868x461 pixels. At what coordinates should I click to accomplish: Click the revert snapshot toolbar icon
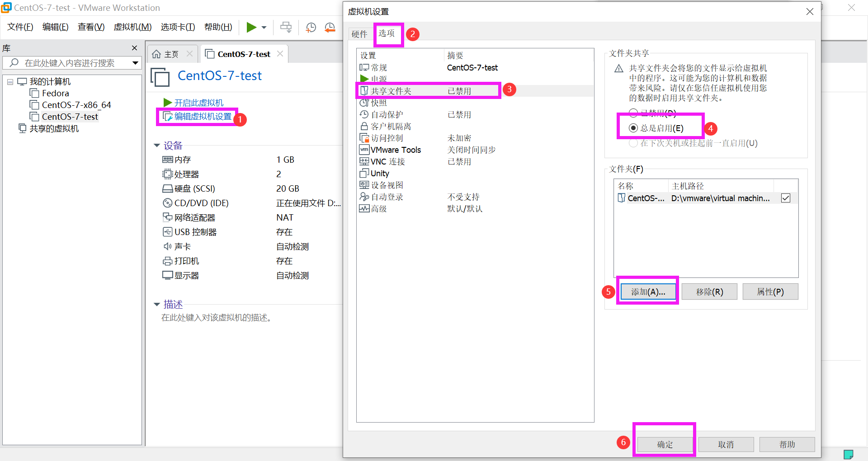(x=330, y=28)
